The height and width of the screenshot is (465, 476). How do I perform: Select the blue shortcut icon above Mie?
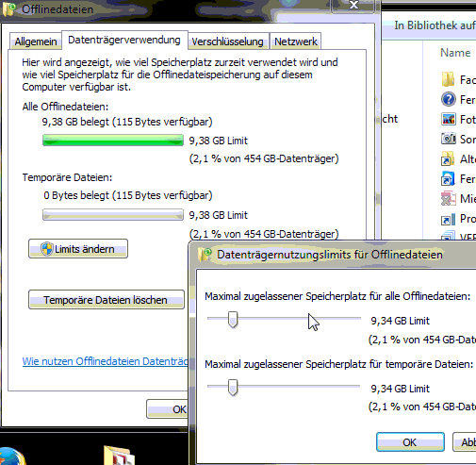(x=448, y=178)
